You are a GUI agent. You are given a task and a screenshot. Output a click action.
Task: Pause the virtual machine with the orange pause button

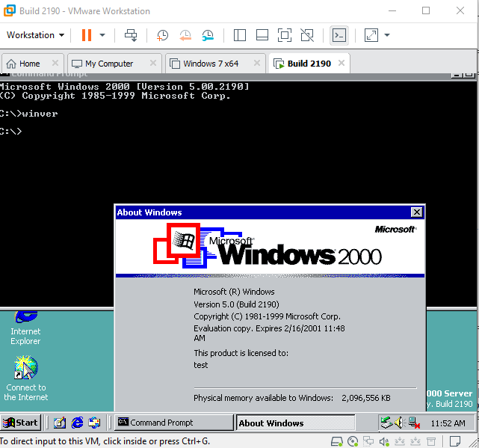pyautogui.click(x=87, y=35)
